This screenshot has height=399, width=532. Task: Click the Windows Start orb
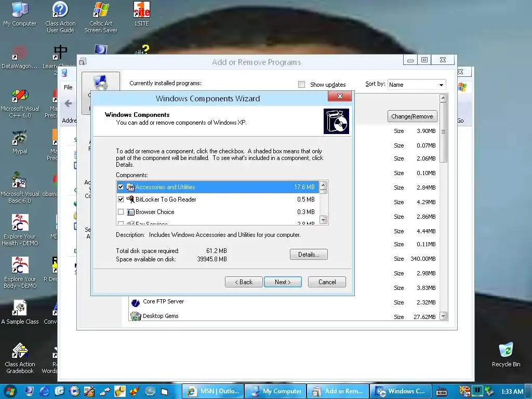[x=10, y=391]
